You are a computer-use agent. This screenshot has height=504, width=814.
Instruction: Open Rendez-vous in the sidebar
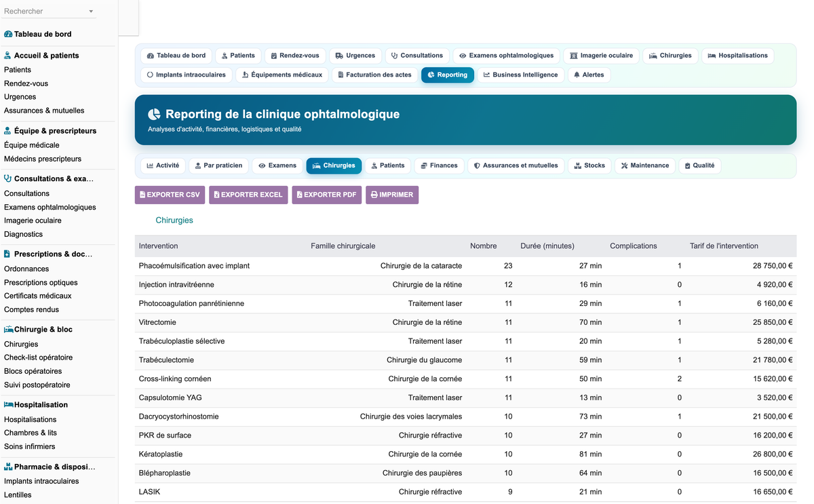26,83
